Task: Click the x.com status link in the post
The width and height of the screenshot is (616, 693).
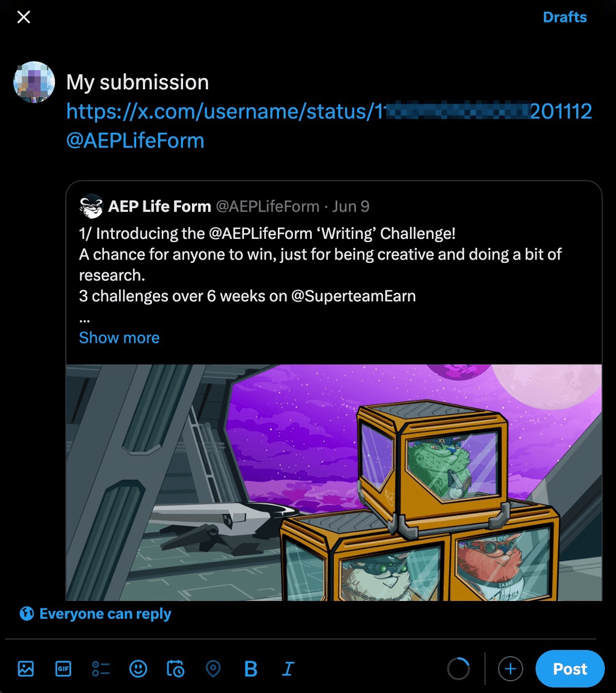Action: point(329,112)
